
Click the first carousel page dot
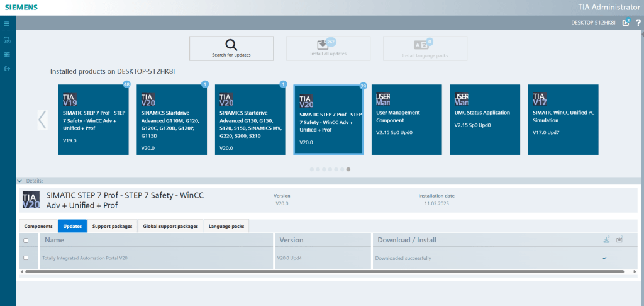[312, 169]
